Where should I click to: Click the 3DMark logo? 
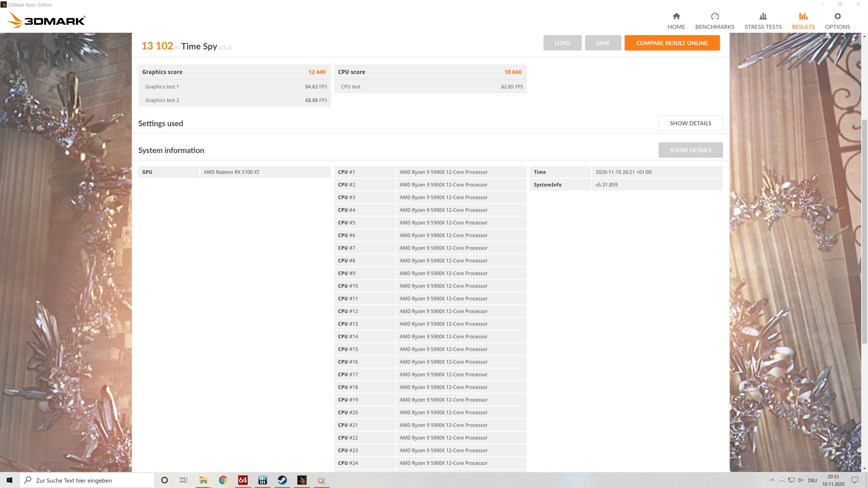click(46, 20)
